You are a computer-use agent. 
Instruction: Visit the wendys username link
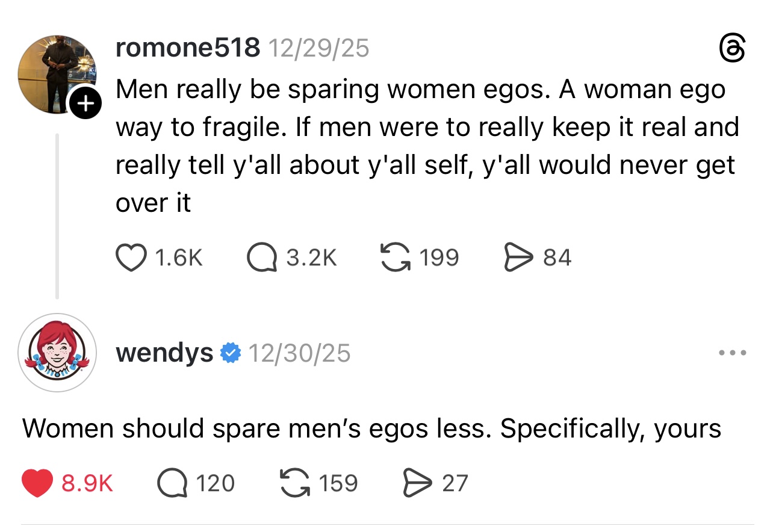164,353
